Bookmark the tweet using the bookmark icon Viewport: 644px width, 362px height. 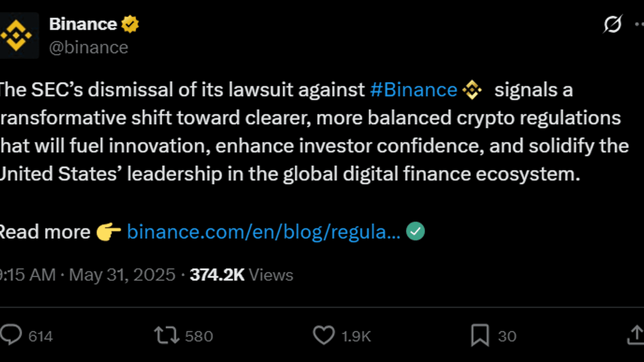pyautogui.click(x=481, y=336)
